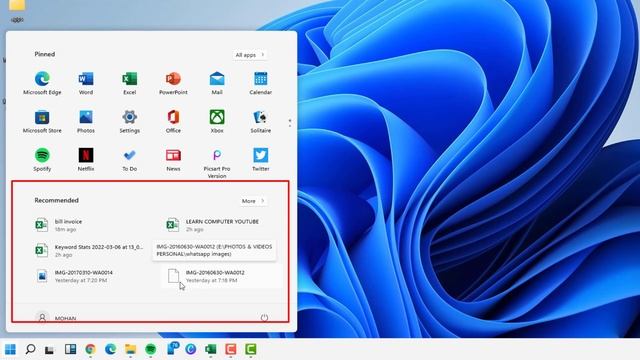Open the Widgets panel from the taskbar
Screen dimensions: 640x360
[70, 349]
